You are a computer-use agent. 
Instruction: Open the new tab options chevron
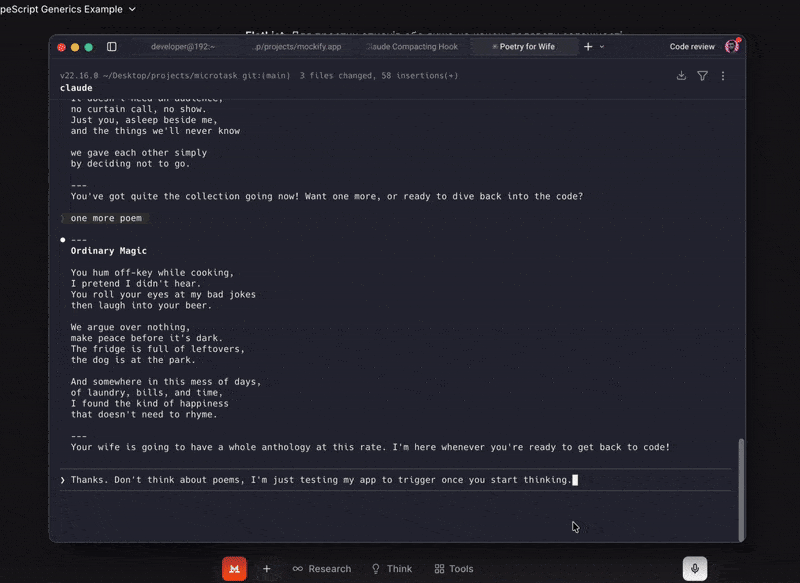(x=602, y=47)
